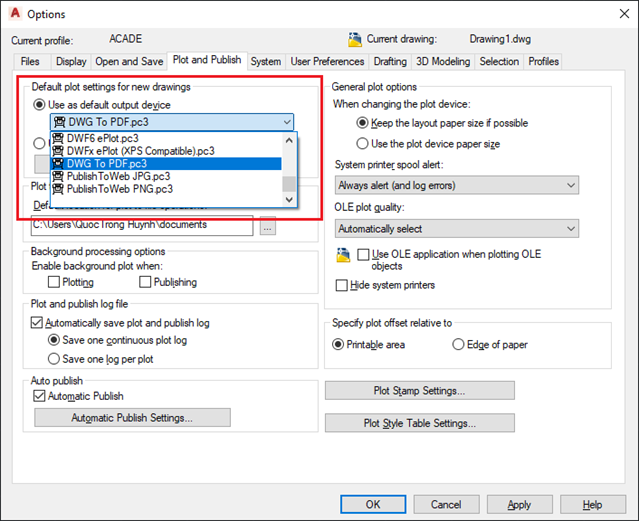Screen dimensions: 639x521
Task: Collapse the default output device dropdown arrow
Action: click(x=287, y=121)
